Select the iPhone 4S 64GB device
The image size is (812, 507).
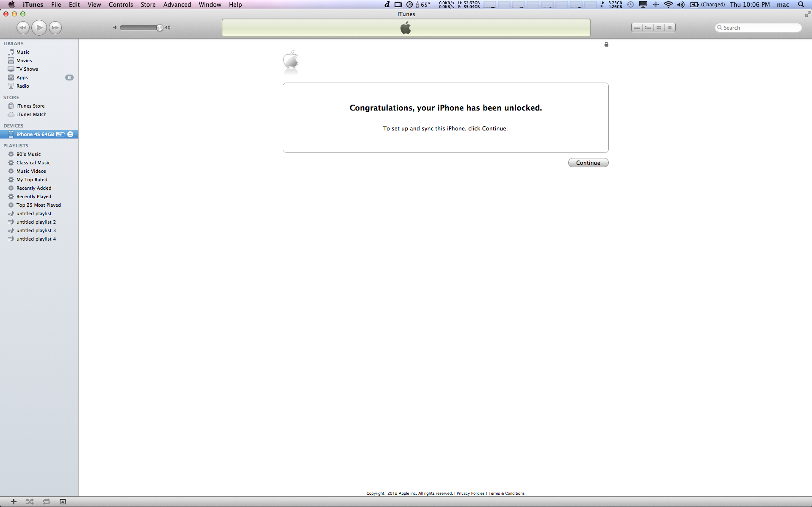click(35, 134)
